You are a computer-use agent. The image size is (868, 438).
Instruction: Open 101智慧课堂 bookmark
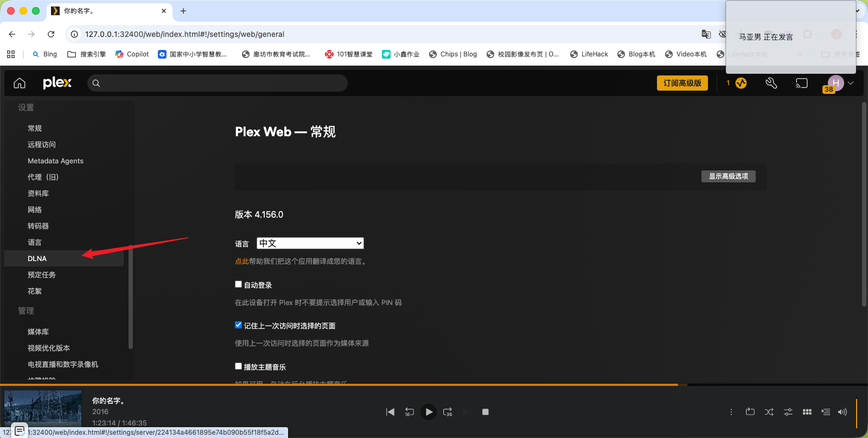(349, 54)
